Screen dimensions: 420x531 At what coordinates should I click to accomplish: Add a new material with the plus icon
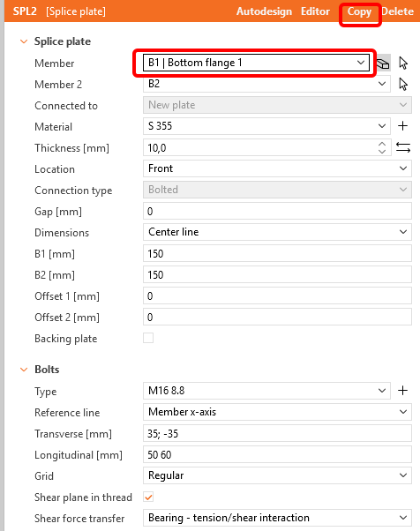(402, 126)
